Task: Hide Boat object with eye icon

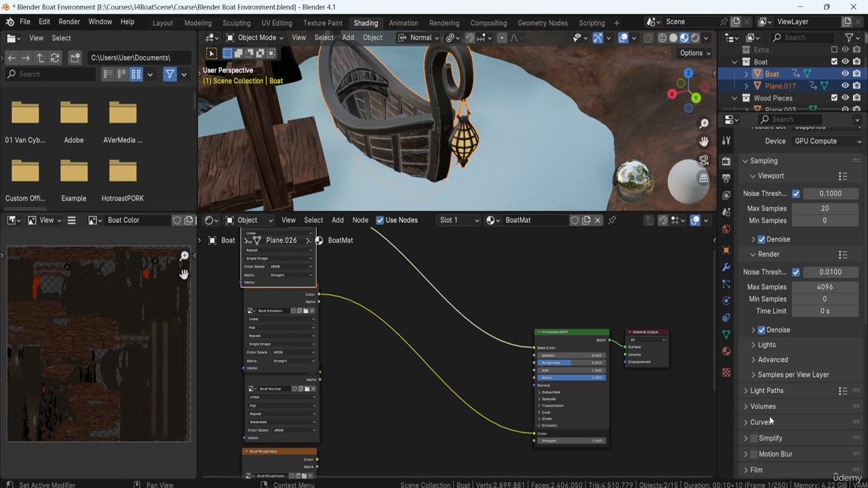Action: click(845, 74)
